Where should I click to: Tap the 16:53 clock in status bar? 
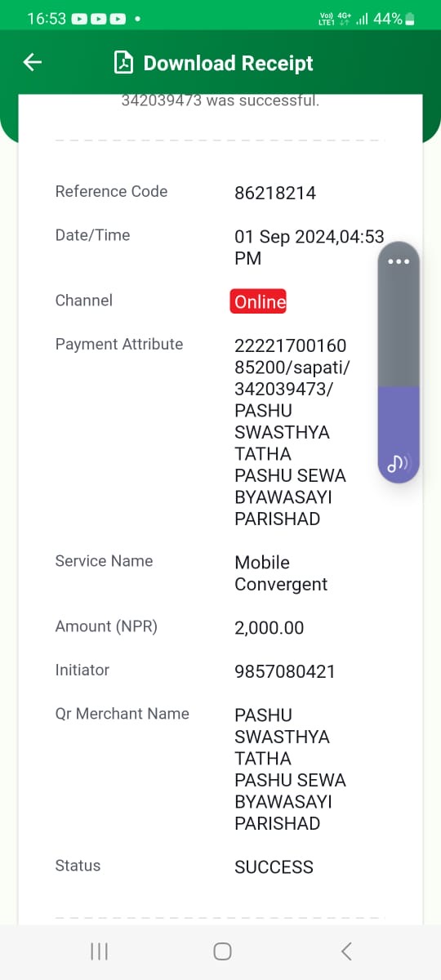point(46,18)
